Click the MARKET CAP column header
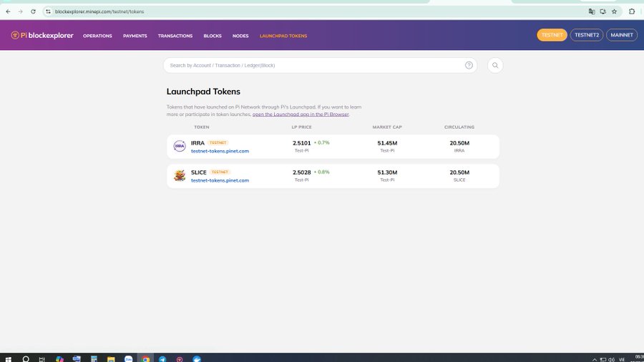 coord(387,127)
